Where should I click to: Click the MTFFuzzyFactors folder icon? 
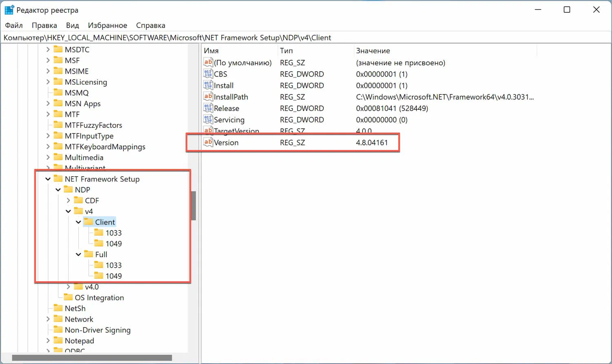pyautogui.click(x=58, y=125)
